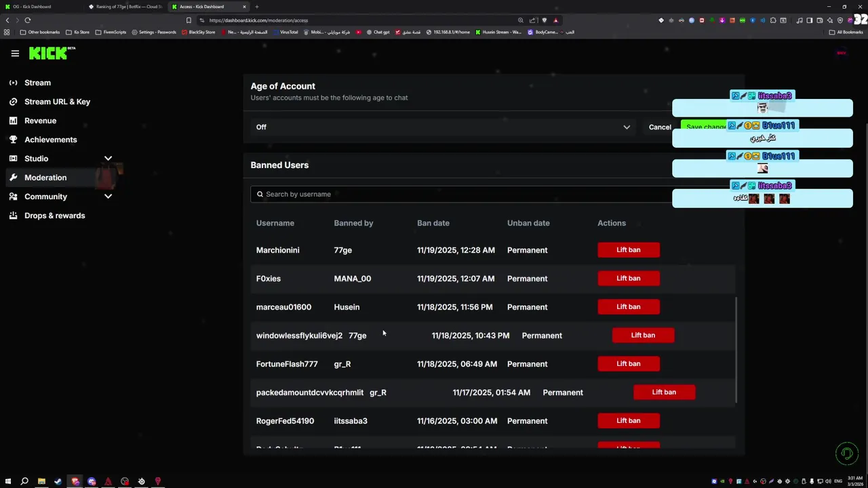This screenshot has width=868, height=488.
Task: Open the Age of Account dropdown
Action: pos(443,127)
